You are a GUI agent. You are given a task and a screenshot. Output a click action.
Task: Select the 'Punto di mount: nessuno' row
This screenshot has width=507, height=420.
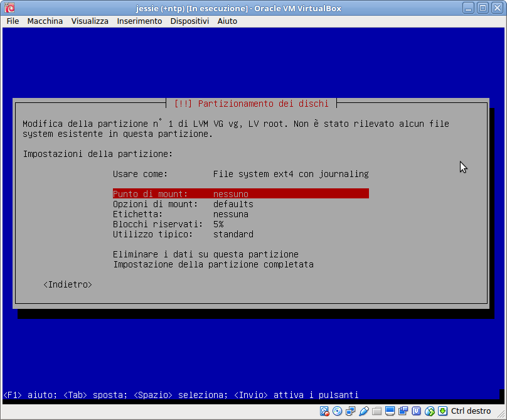pos(241,194)
